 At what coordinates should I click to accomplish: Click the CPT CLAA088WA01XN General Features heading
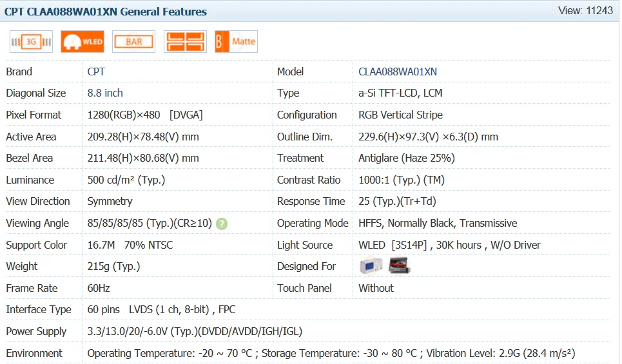click(106, 12)
